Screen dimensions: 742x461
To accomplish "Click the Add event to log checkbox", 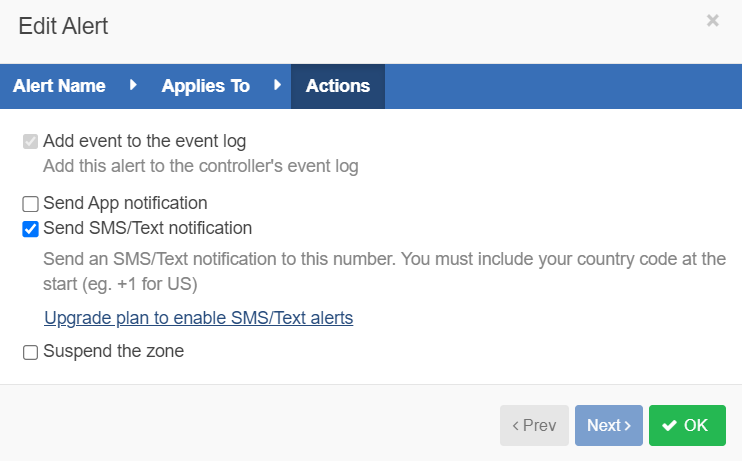I will (30, 142).
